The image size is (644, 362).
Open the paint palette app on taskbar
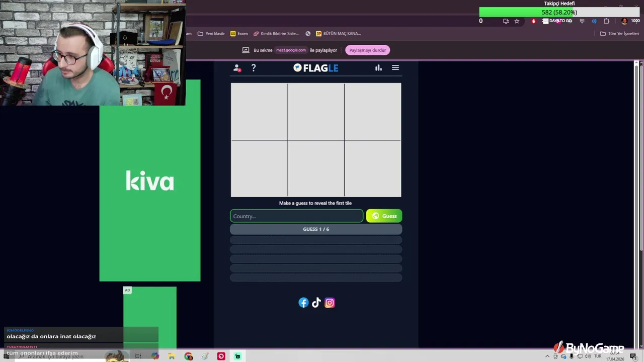click(205, 356)
